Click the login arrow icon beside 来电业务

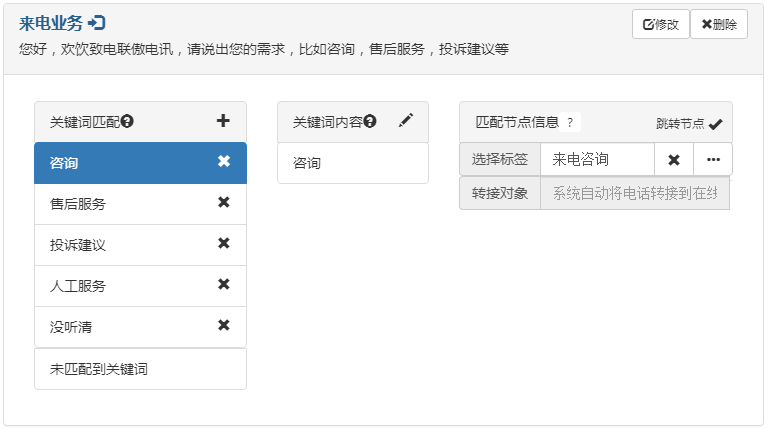(x=97, y=23)
